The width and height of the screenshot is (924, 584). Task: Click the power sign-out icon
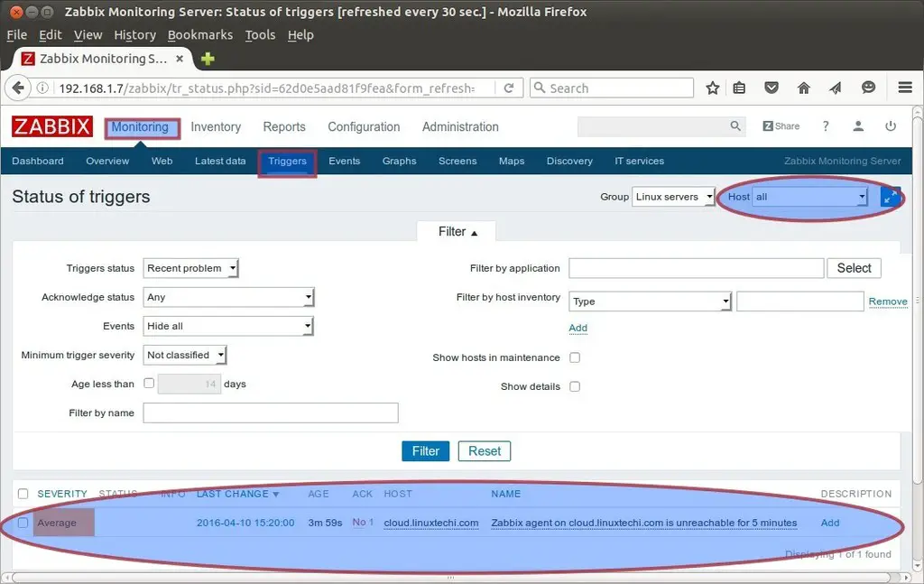[891, 126]
